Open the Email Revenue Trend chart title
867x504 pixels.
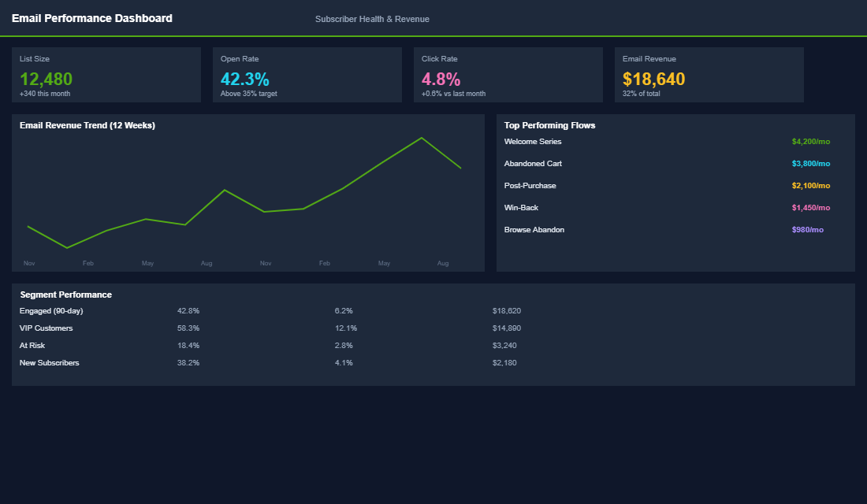pyautogui.click(x=88, y=125)
